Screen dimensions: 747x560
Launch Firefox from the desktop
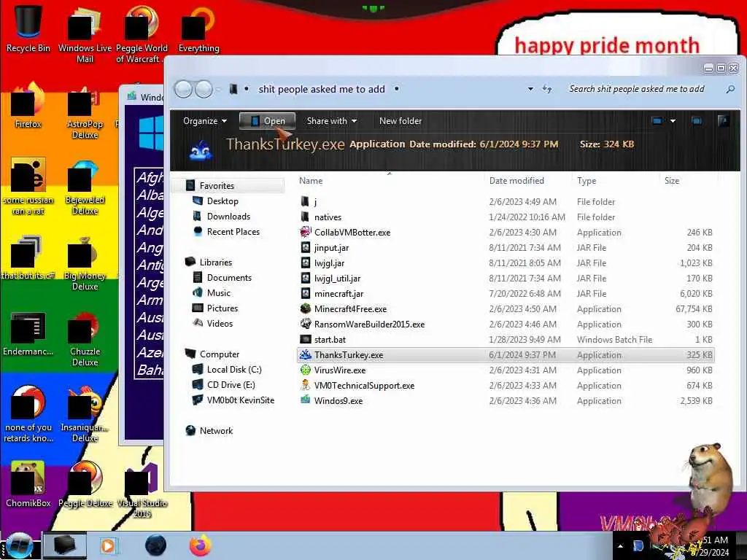[28, 106]
